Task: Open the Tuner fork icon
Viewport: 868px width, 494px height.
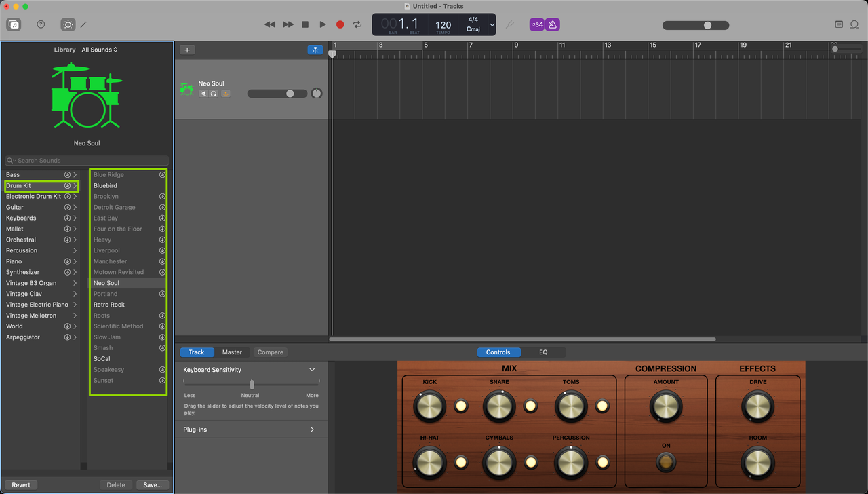Action: click(510, 24)
